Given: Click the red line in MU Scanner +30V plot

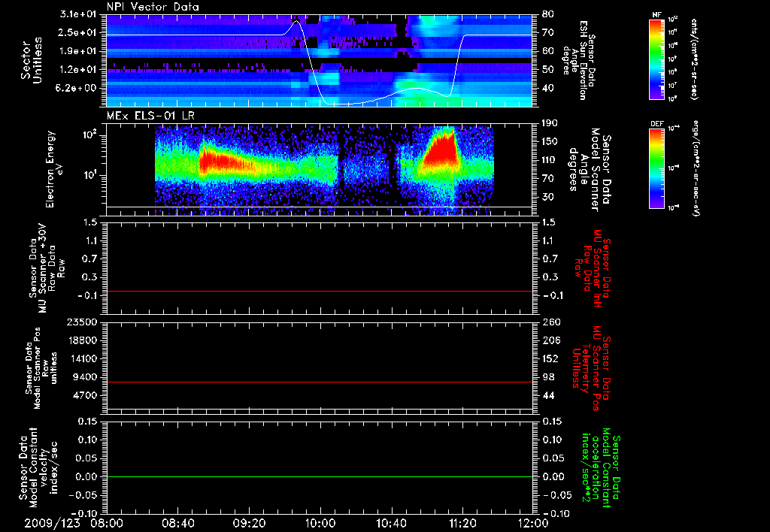Looking at the screenshot, I should coord(319,291).
